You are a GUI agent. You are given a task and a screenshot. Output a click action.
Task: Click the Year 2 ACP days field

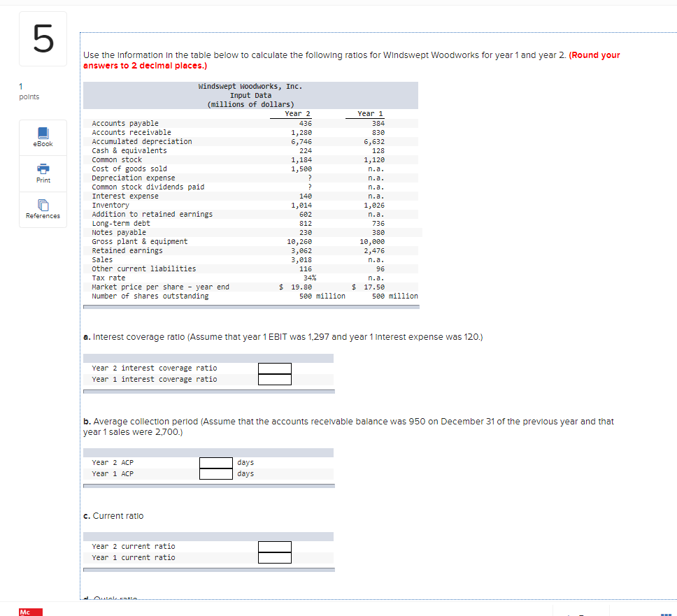(216, 462)
